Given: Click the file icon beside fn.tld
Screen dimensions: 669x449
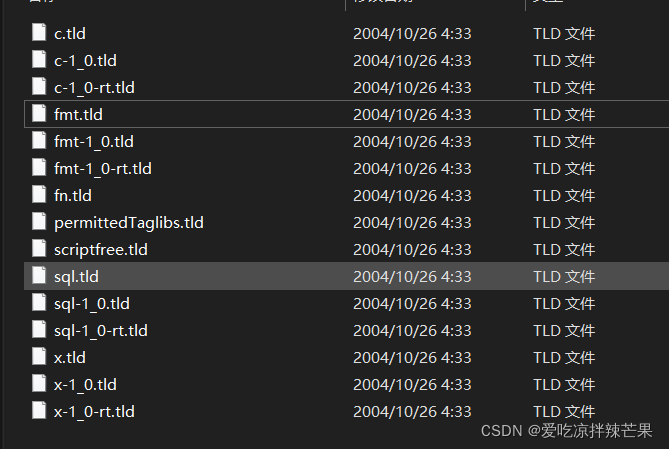Looking at the screenshot, I should (x=39, y=195).
